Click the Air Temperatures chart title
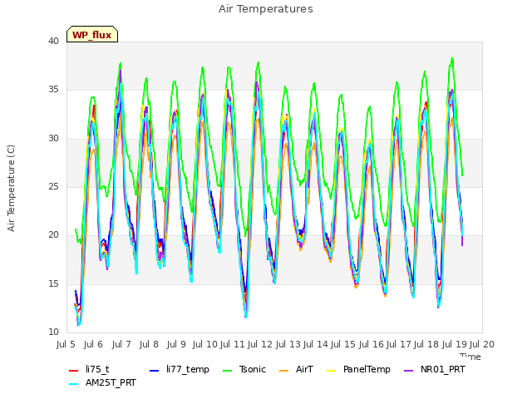This screenshot has height=399, width=532. 266,9
